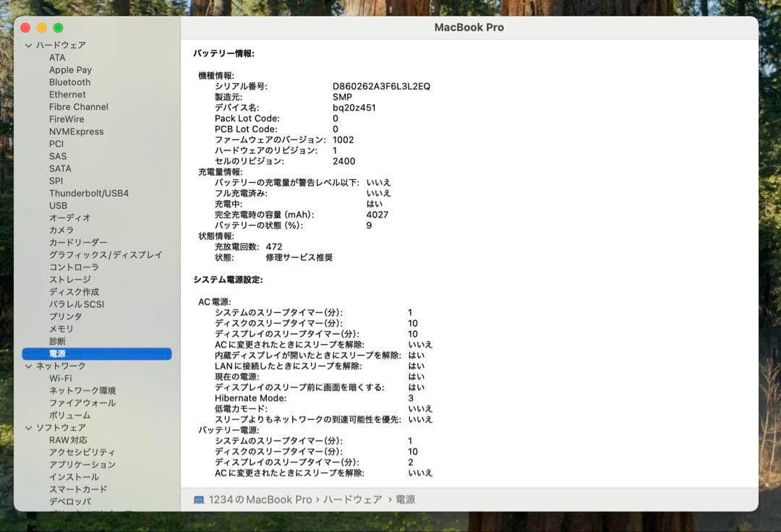Open the USB section

pos(58,205)
